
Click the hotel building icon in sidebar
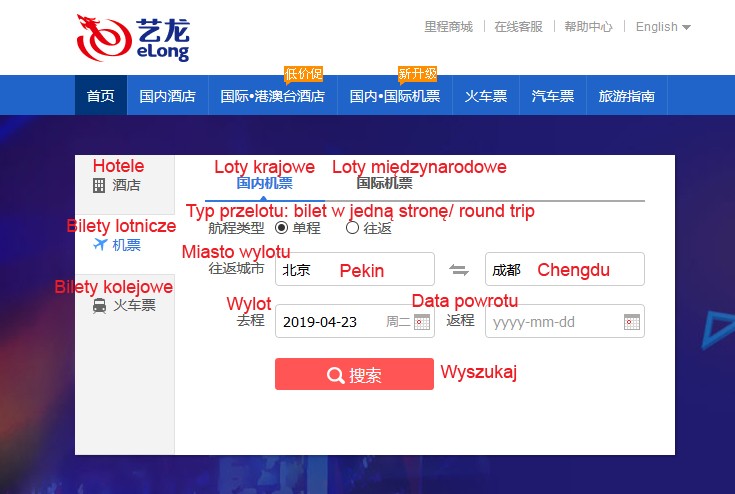(x=99, y=186)
